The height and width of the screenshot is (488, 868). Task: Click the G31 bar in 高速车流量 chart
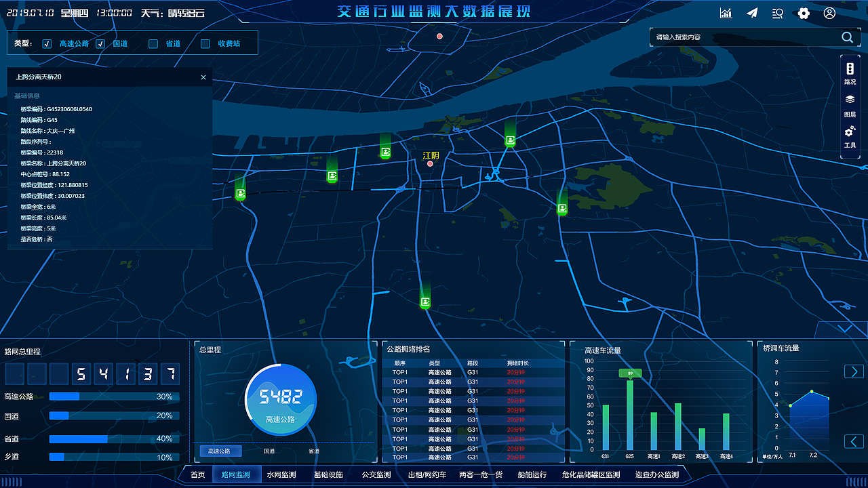[606, 428]
